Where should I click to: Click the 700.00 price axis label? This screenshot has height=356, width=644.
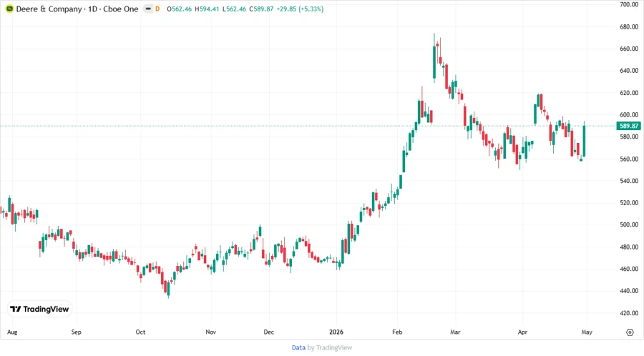coord(629,4)
